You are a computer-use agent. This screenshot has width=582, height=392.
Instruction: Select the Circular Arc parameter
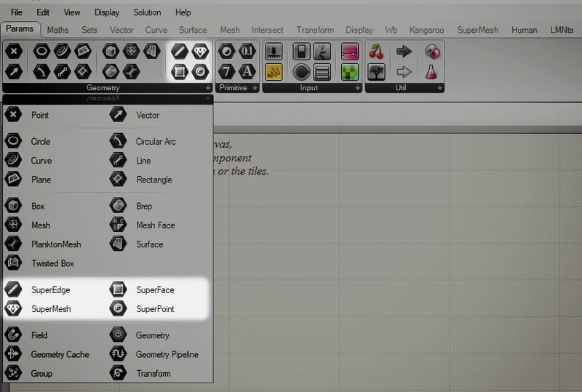(156, 142)
